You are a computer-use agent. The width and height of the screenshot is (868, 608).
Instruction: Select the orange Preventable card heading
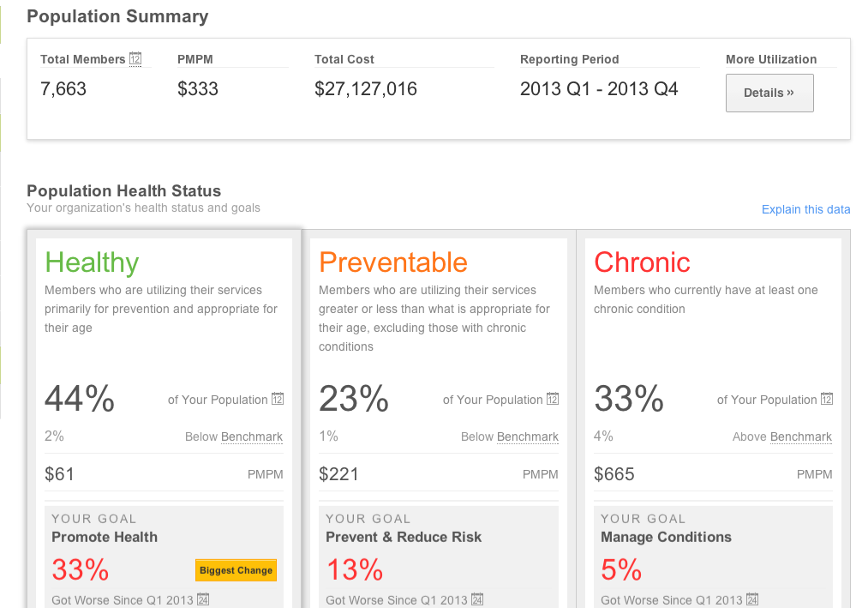pos(393,262)
